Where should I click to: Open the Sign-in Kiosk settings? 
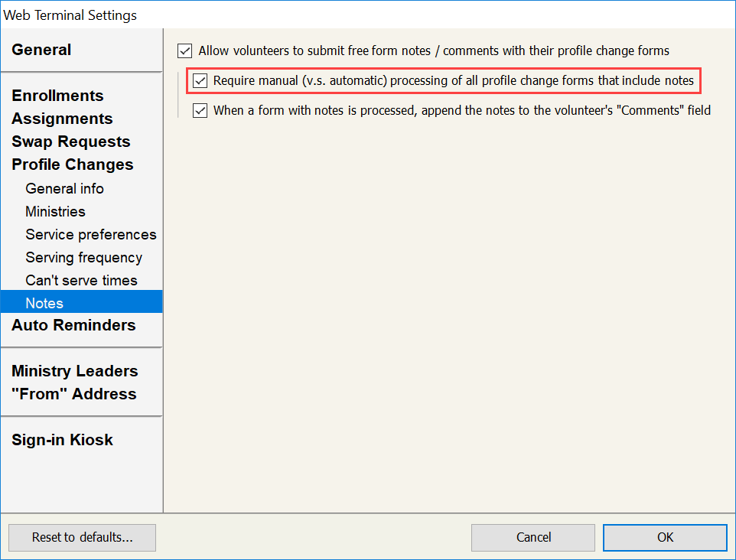62,440
